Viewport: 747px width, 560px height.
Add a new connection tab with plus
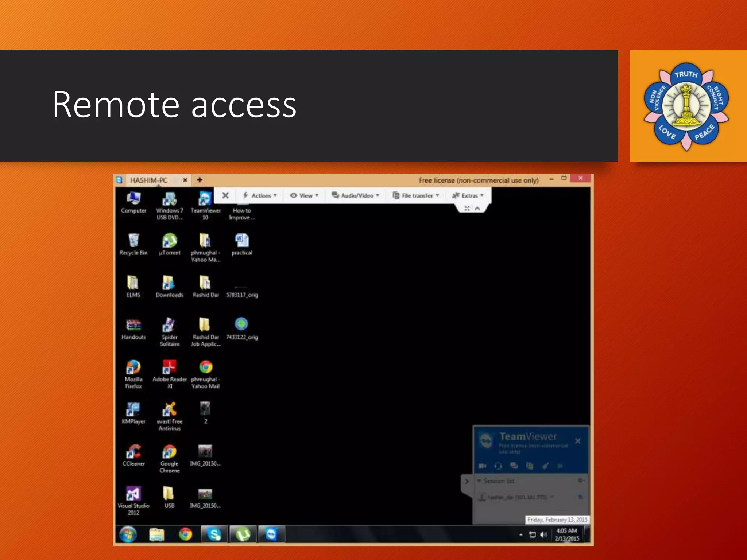pyautogui.click(x=200, y=180)
